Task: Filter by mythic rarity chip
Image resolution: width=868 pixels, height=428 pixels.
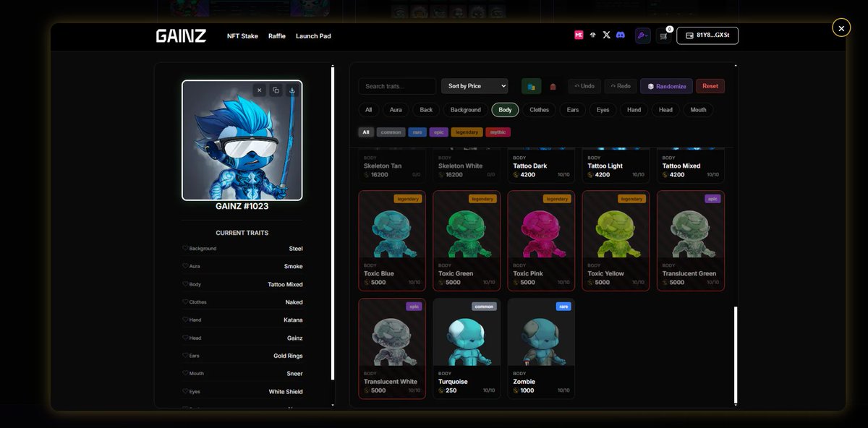Action: (498, 132)
